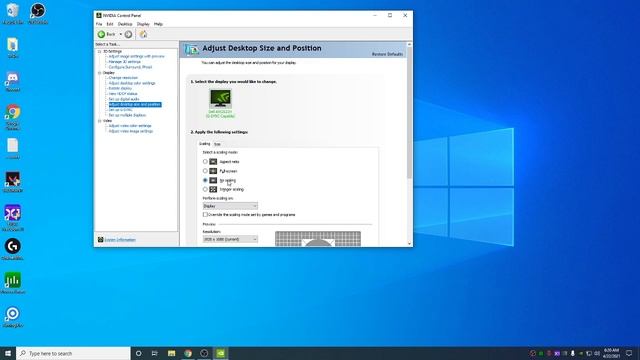
Task: Open the Desktop menu
Action: pos(125,24)
